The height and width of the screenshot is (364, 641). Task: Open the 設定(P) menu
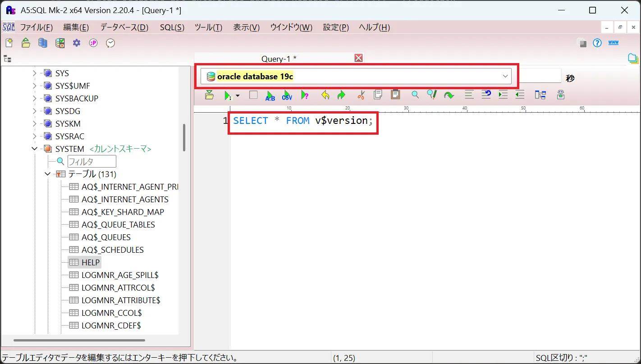click(x=336, y=27)
